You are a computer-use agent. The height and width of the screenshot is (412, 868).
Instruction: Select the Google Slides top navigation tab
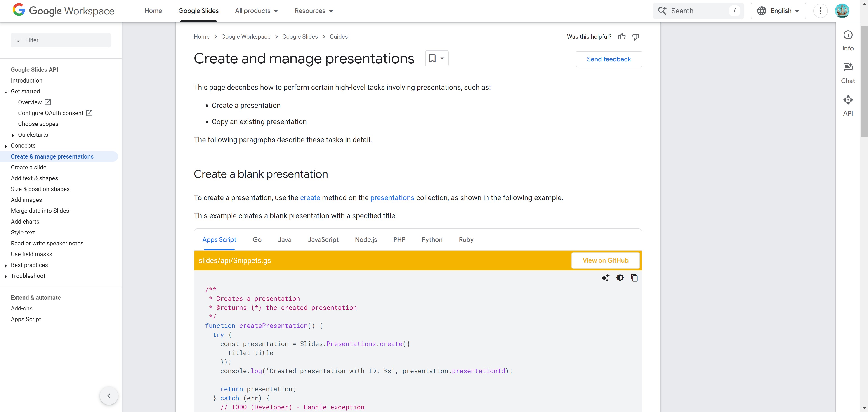[198, 11]
